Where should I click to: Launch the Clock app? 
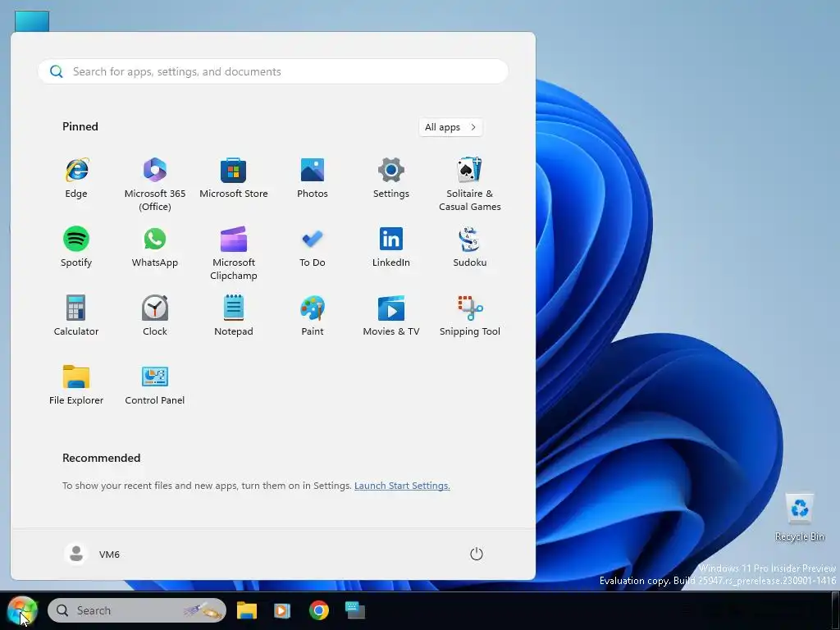155,316
